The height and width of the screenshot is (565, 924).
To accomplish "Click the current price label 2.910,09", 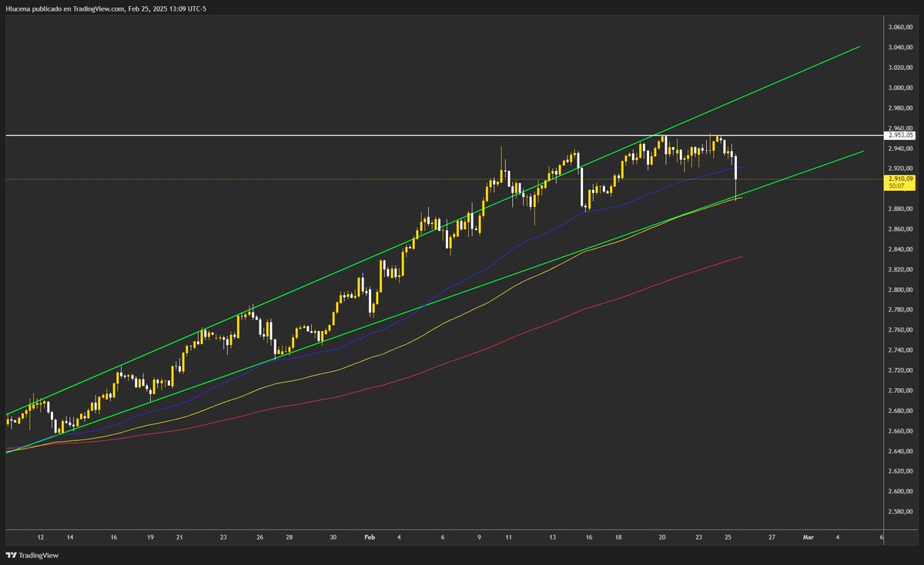I will 899,179.
